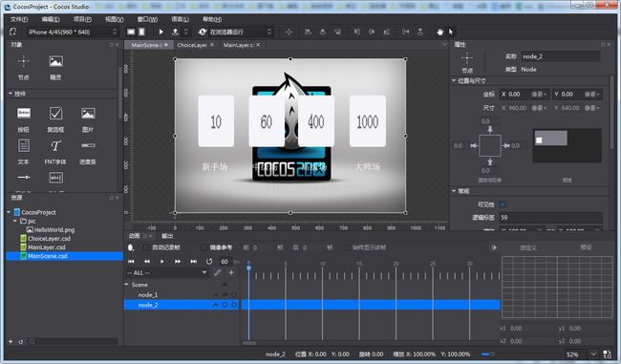The width and height of the screenshot is (621, 364).
Task: Set landscape orientation in the toolbar
Action: [131, 32]
